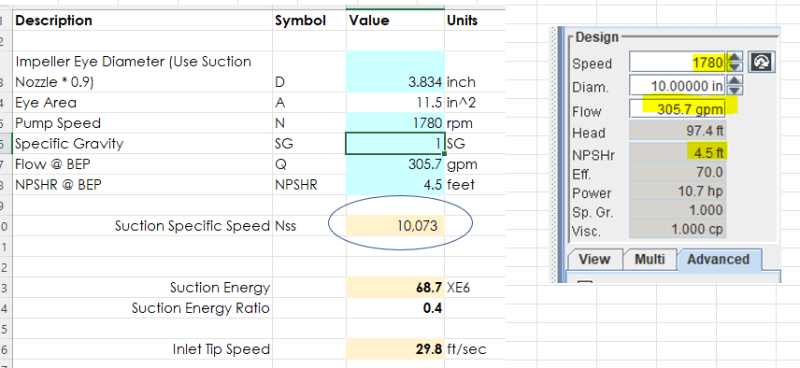Select the Advanced tab
The height and width of the screenshot is (368, 800).
click(x=718, y=259)
